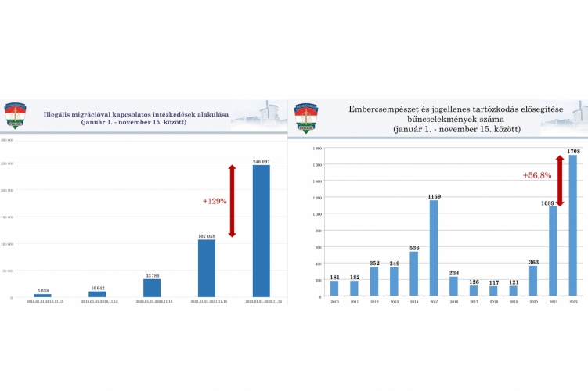This screenshot has width=588, height=391.
Task: Click the 2012 bar showing 352
Action: 374,282
